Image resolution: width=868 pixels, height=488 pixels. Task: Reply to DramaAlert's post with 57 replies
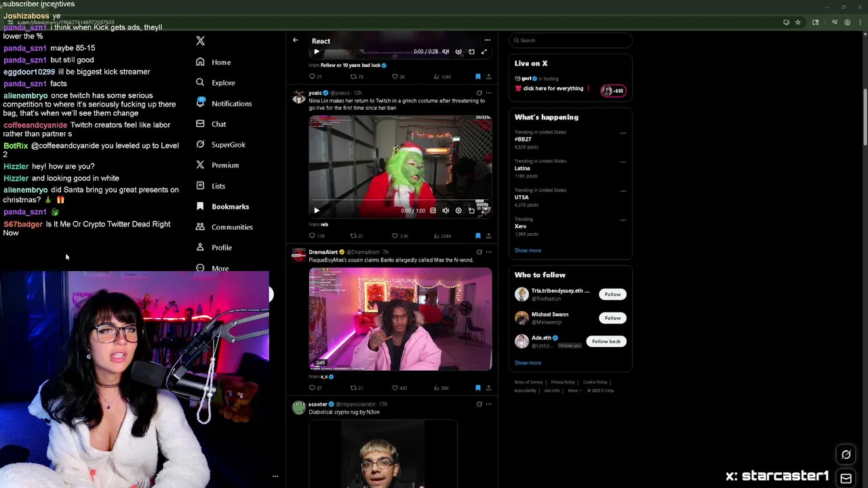coord(315,388)
